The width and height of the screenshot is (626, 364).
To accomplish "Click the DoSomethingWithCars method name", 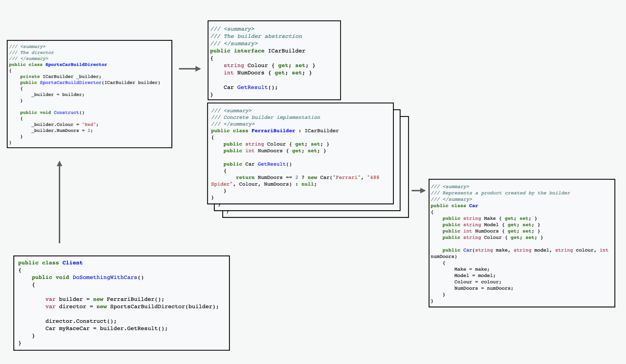I will 105,277.
